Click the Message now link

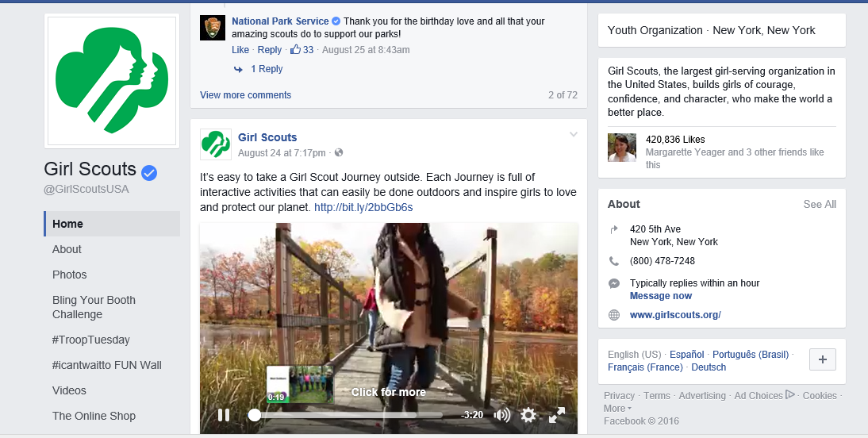[660, 296]
